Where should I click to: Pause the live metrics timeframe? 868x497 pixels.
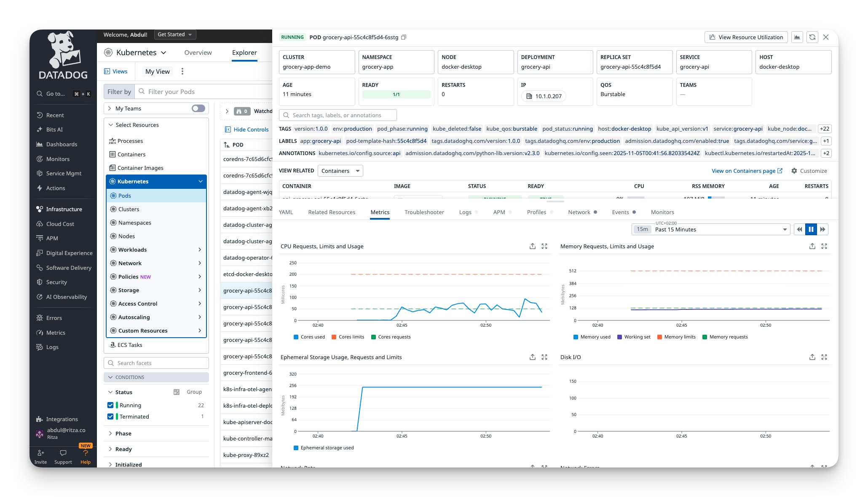811,229
